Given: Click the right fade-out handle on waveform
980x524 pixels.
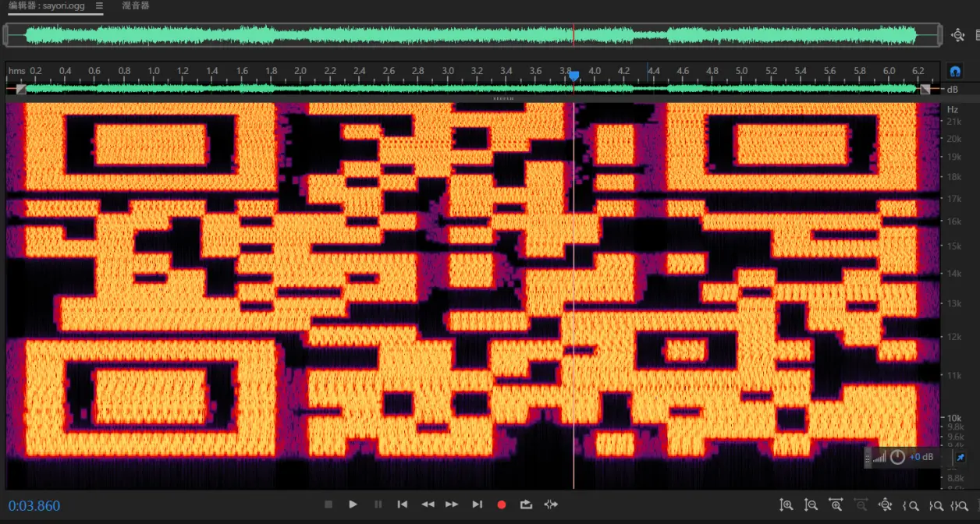Looking at the screenshot, I should click(925, 89).
